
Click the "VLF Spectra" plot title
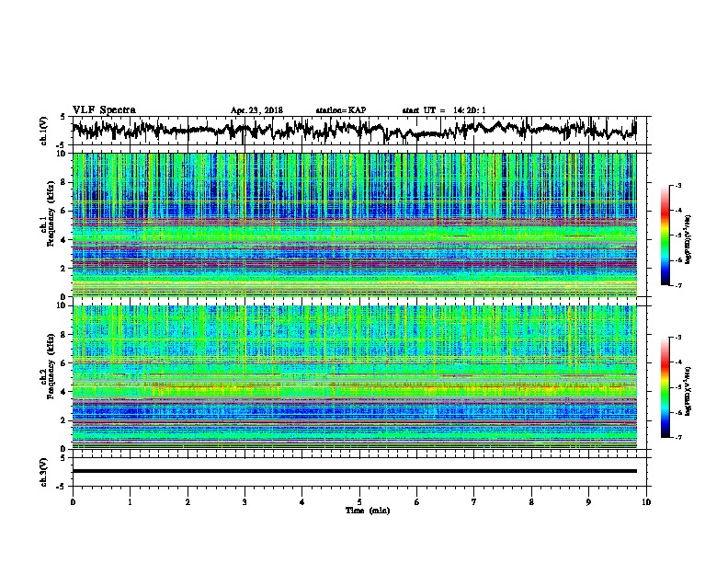coord(104,110)
